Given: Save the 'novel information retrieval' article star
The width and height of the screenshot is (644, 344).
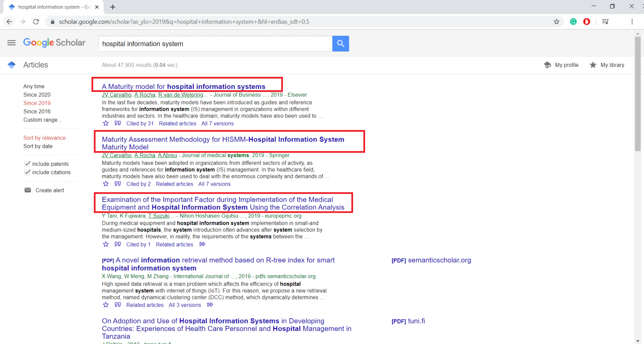Looking at the screenshot, I should coord(106,305).
